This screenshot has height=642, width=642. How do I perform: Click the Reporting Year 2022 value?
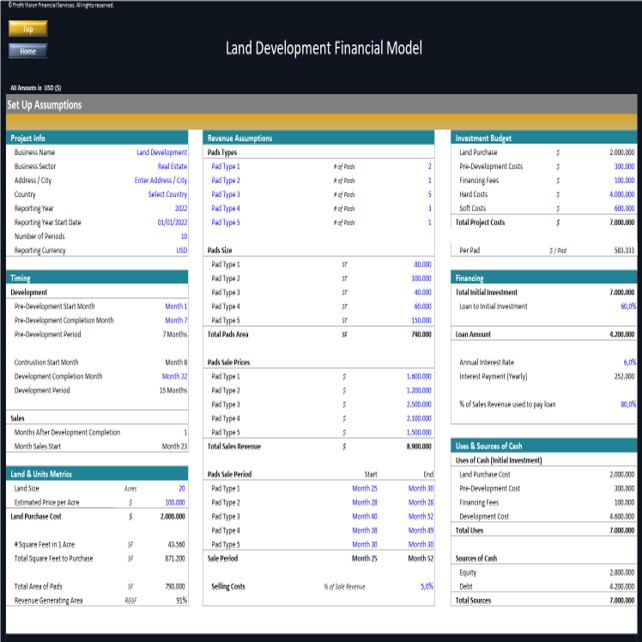(x=180, y=208)
